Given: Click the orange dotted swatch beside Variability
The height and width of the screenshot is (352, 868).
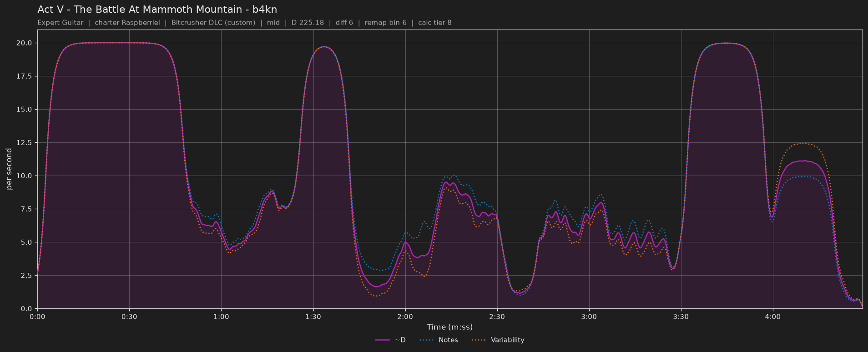Looking at the screenshot, I should (479, 340).
